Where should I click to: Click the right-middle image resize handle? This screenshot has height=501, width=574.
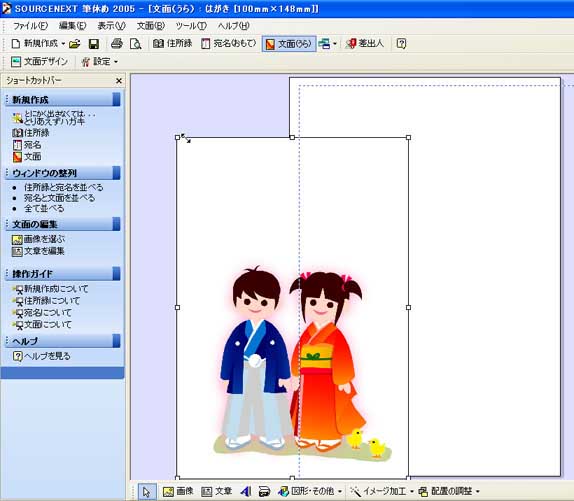click(409, 308)
